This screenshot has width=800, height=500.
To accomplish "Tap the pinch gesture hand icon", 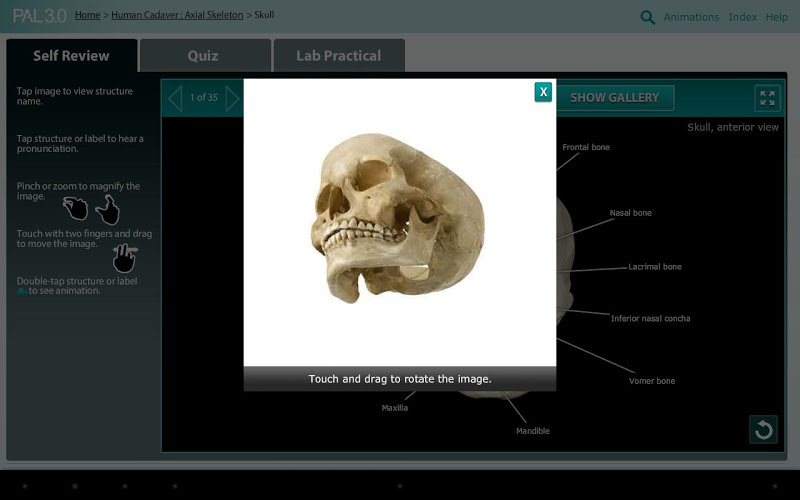I will [76, 208].
